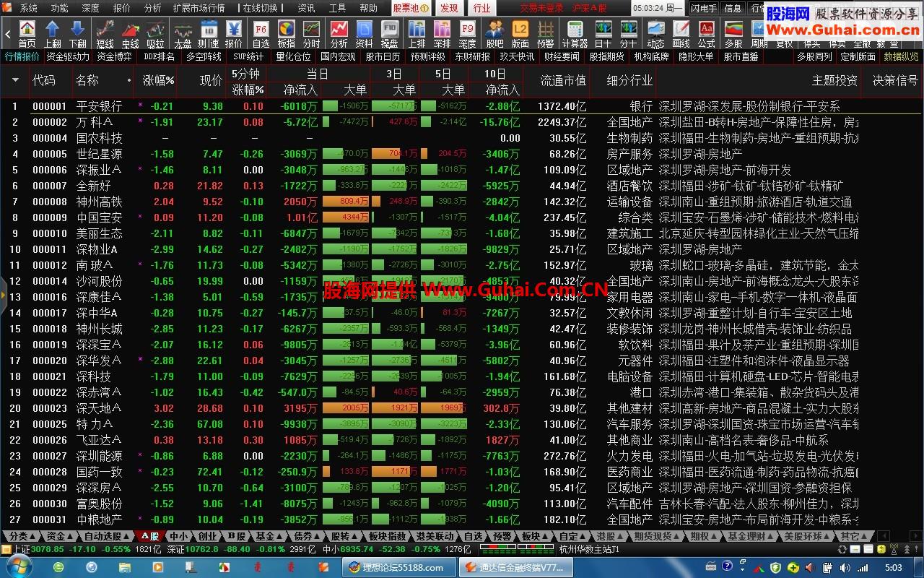Open the 分时 intraday chart icon
Viewport: 924px width, 578px height.
(311, 34)
